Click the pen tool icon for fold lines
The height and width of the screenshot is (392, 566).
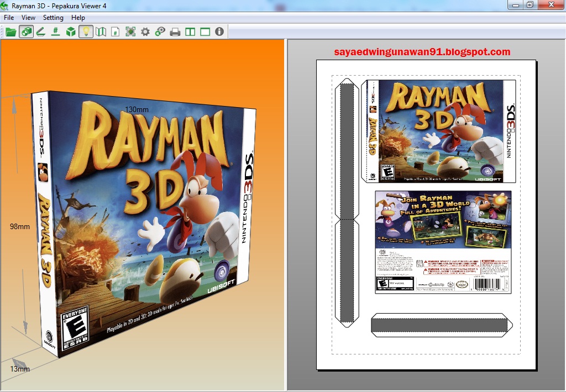coord(40,31)
